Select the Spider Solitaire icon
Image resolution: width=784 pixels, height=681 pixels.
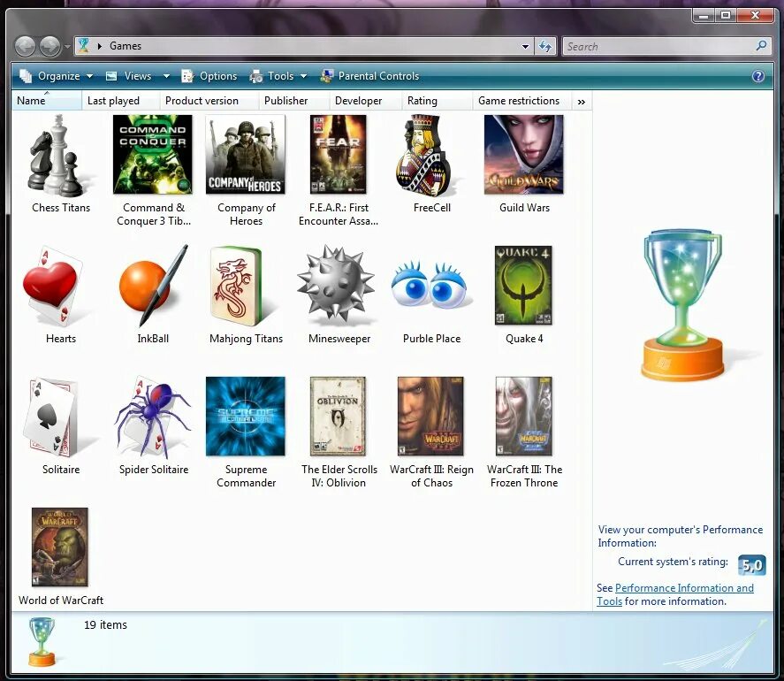tap(153, 417)
